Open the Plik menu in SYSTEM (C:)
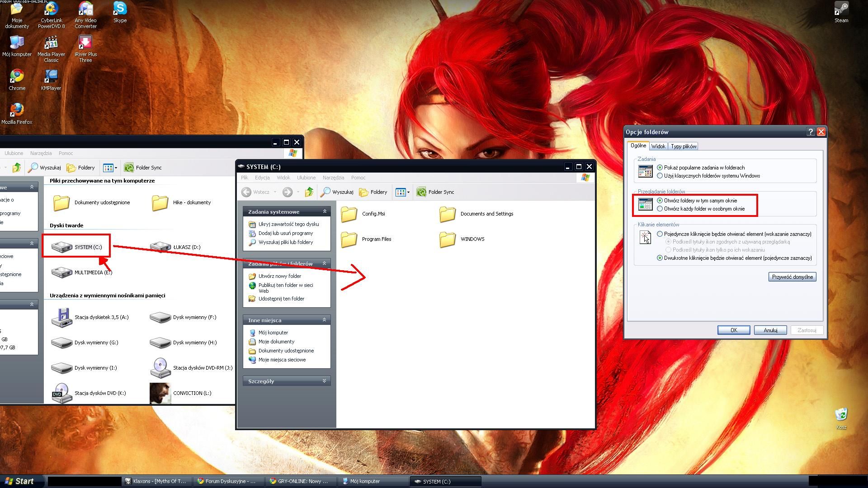The width and height of the screenshot is (868, 488). [245, 178]
